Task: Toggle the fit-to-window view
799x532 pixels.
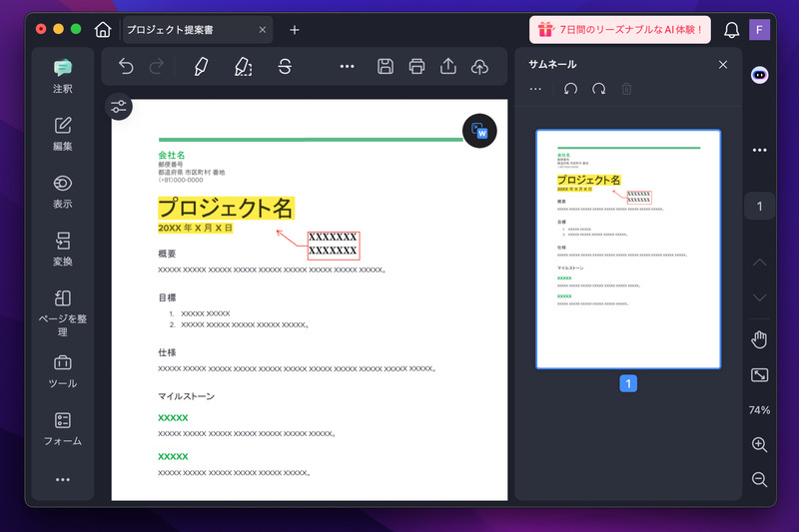Action: [760, 375]
